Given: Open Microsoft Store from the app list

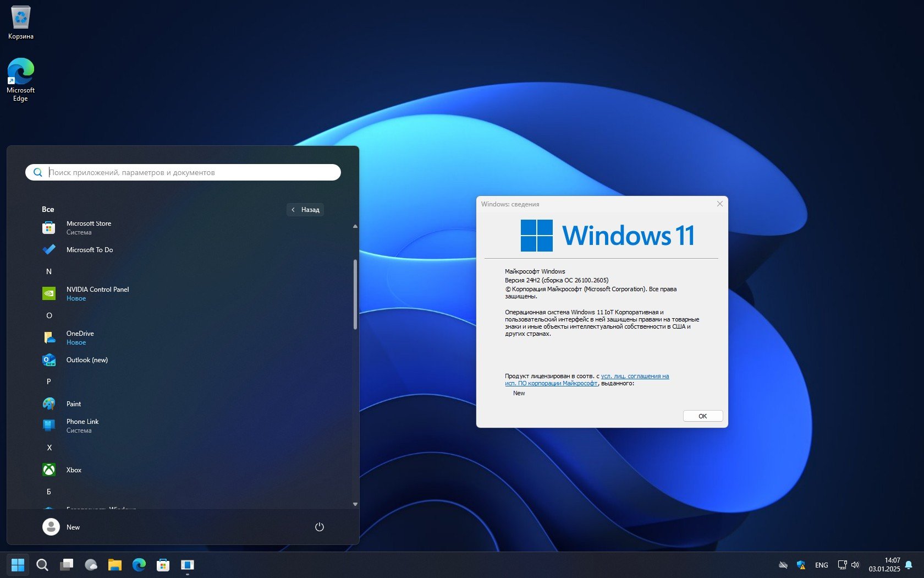Looking at the screenshot, I should coord(88,227).
